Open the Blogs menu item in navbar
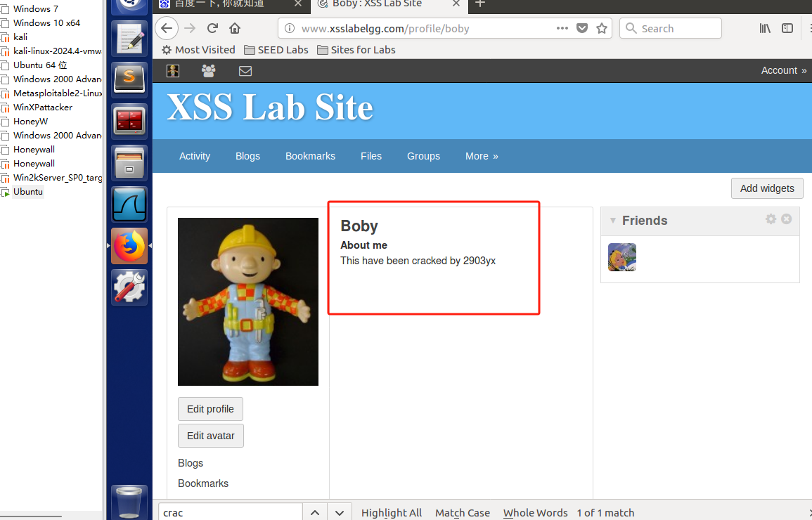 [247, 156]
